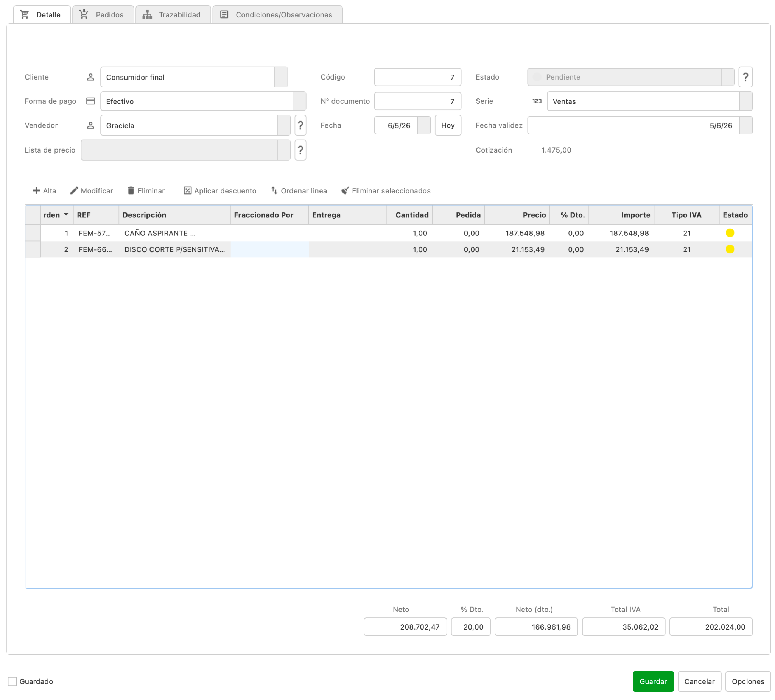The height and width of the screenshot is (700, 775).
Task: Click the % Dto. total field
Action: (470, 627)
